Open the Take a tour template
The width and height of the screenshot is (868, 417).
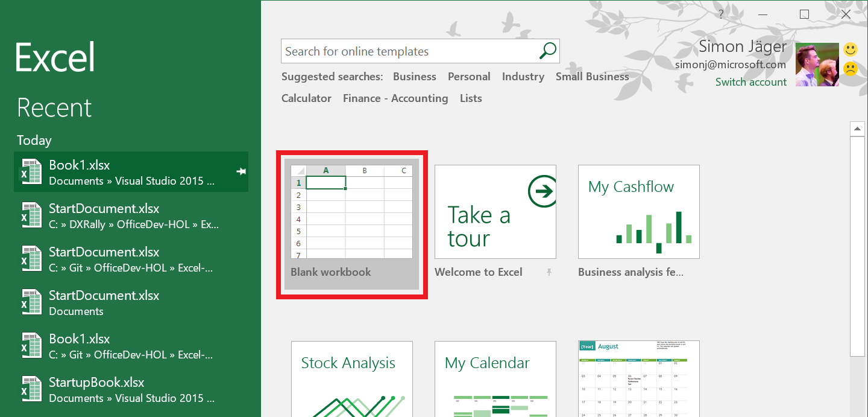(495, 212)
